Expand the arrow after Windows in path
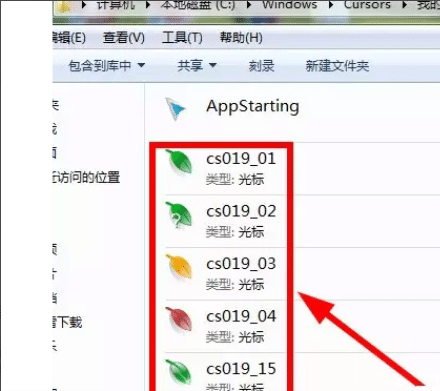Screen dimensions: 440x391 (331, 5)
